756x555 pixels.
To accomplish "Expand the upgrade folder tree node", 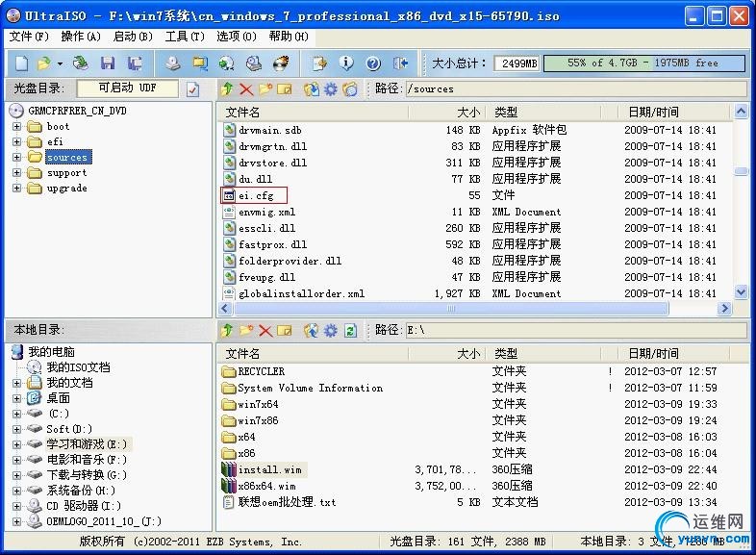I will 17,189.
